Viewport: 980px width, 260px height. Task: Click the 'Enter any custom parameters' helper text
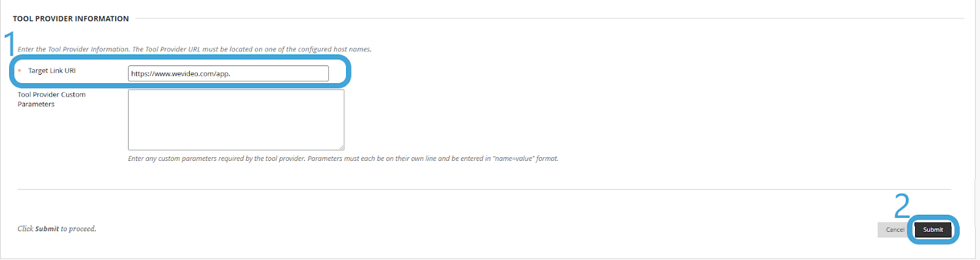tap(343, 158)
